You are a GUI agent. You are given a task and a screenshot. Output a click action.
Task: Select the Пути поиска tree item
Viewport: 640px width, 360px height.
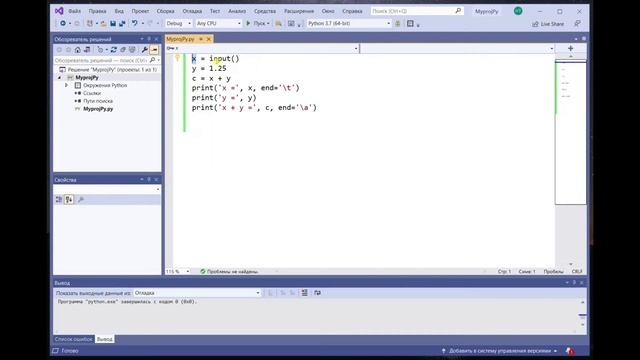[x=98, y=101]
